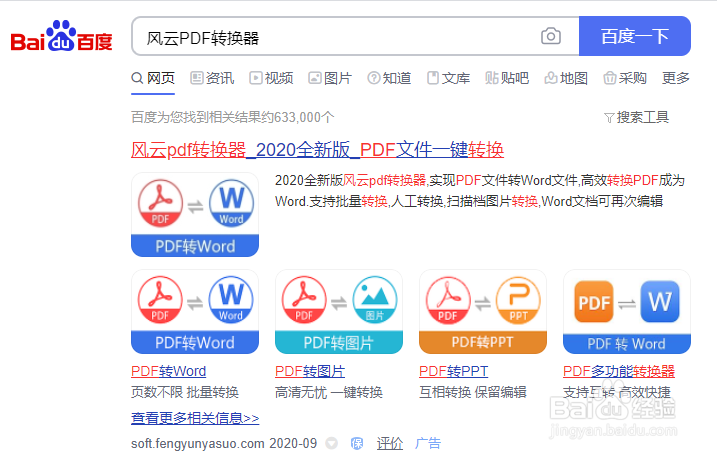Viewport: 717px width, 455px height.
Task: Click the result count text 约633,000个
Action: point(299,118)
